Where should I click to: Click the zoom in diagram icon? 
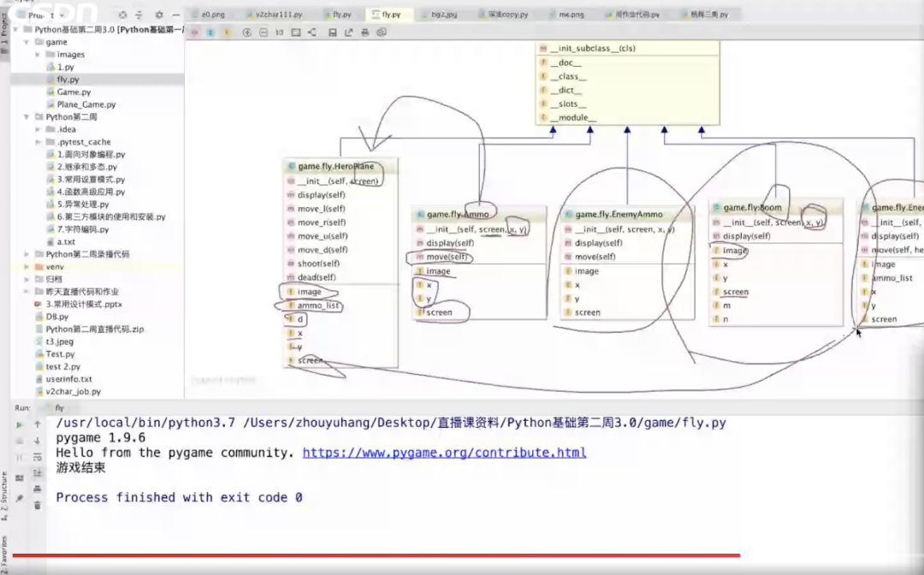(x=247, y=33)
